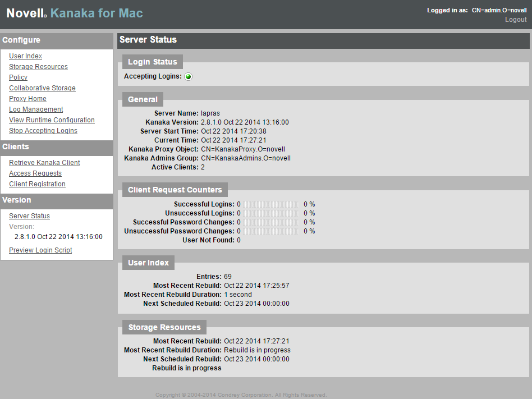The height and width of the screenshot is (399, 532).
Task: Click the Server Status page title
Action: (148, 40)
